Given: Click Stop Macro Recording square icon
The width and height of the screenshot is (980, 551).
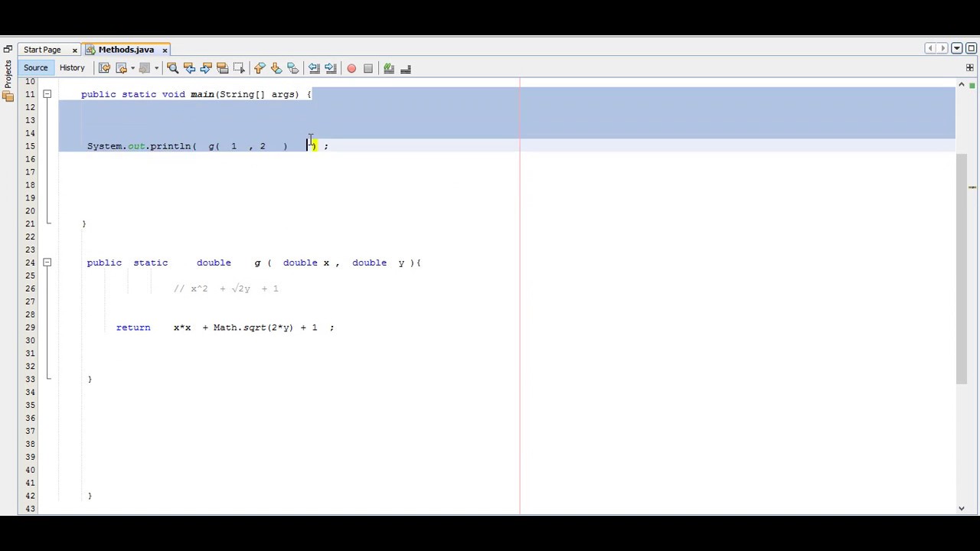Looking at the screenshot, I should (x=368, y=68).
